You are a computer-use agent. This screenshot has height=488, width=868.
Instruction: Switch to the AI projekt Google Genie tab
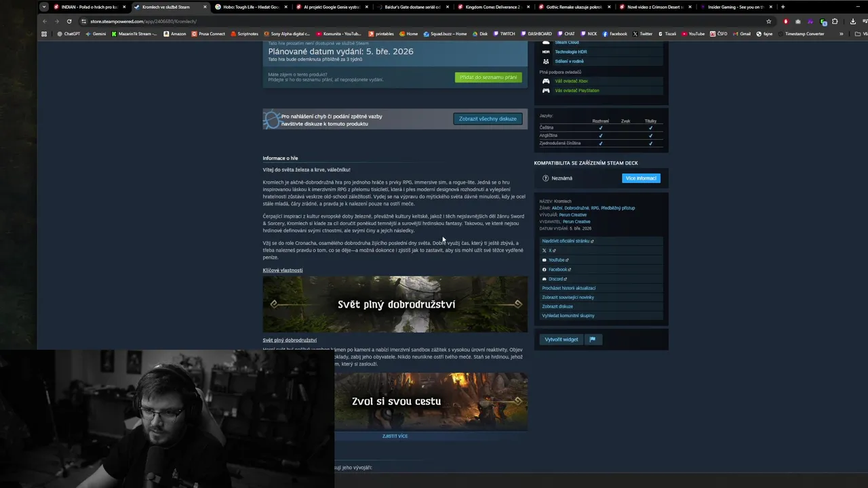click(332, 7)
